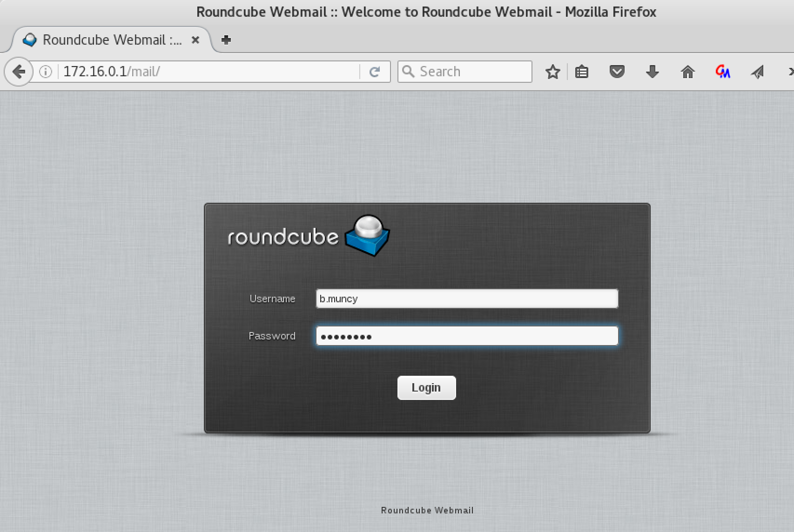Click the Password input field

click(x=467, y=336)
